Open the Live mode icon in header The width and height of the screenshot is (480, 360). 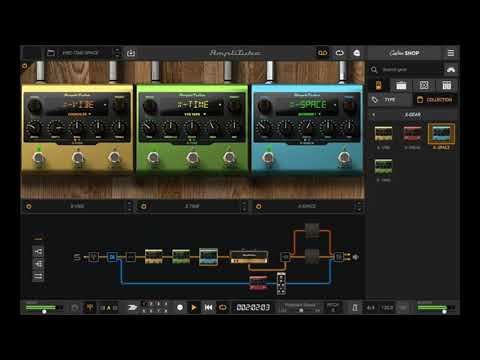tap(356, 53)
